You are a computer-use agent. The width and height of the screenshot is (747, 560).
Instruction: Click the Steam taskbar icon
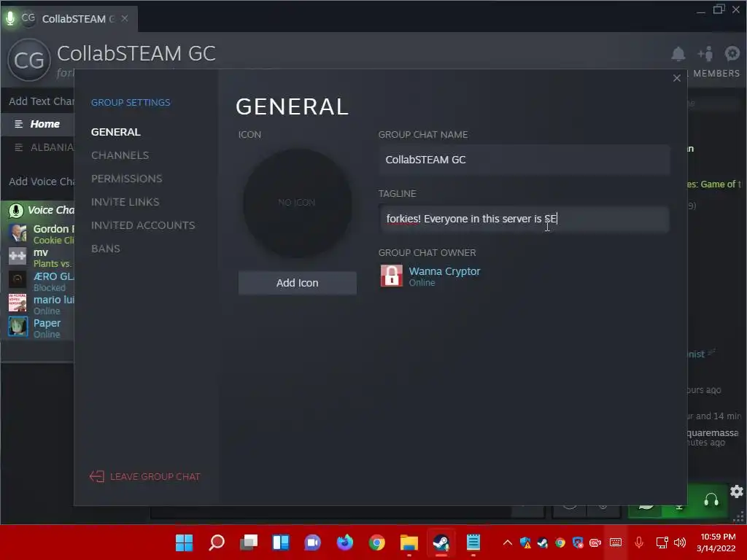coord(441,542)
